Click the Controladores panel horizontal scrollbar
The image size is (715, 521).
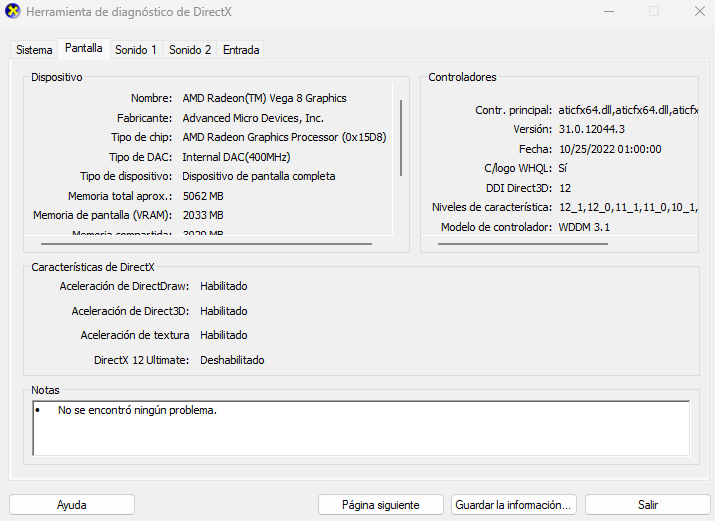click(523, 244)
